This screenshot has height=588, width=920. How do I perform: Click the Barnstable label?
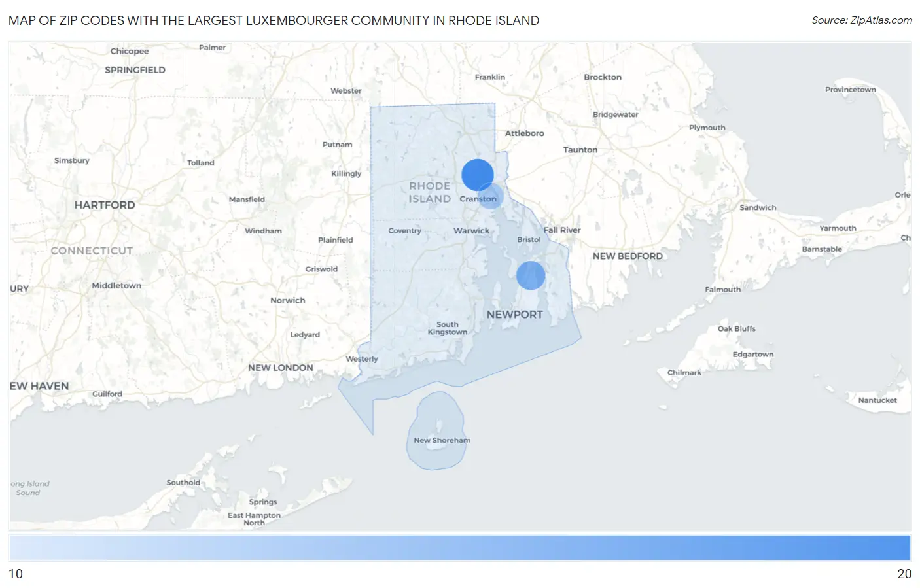823,249
